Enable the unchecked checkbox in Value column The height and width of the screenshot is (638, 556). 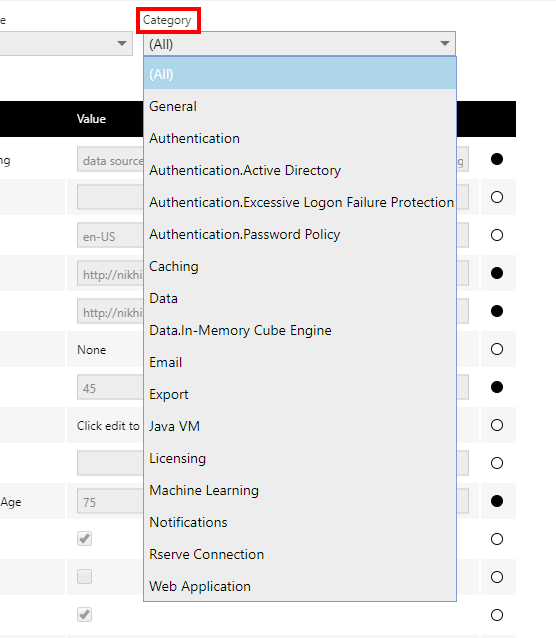(85, 577)
